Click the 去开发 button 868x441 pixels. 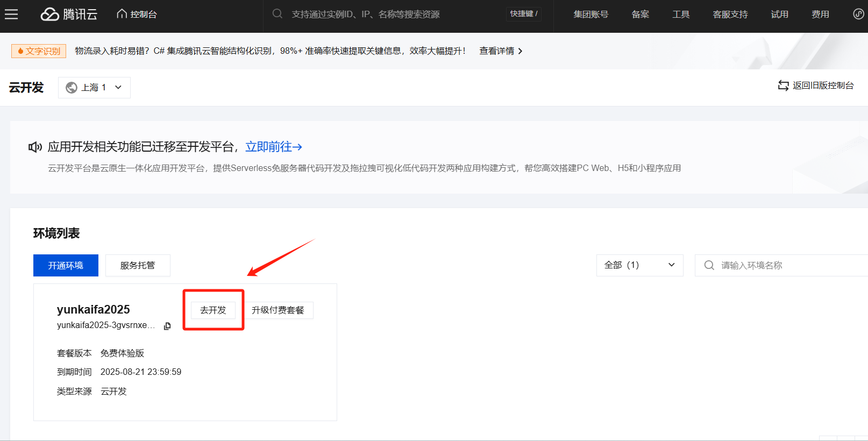tap(213, 310)
